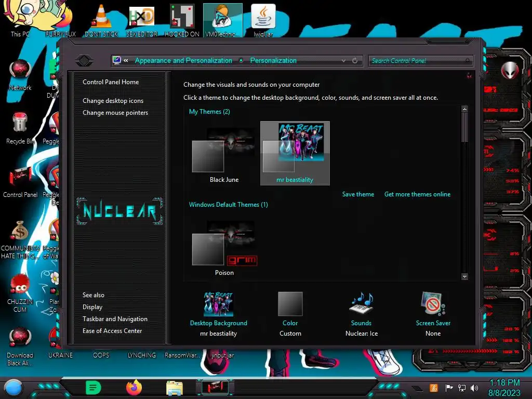Click the refresh button in address bar
Screen dimensions: 532x399
pos(355,61)
